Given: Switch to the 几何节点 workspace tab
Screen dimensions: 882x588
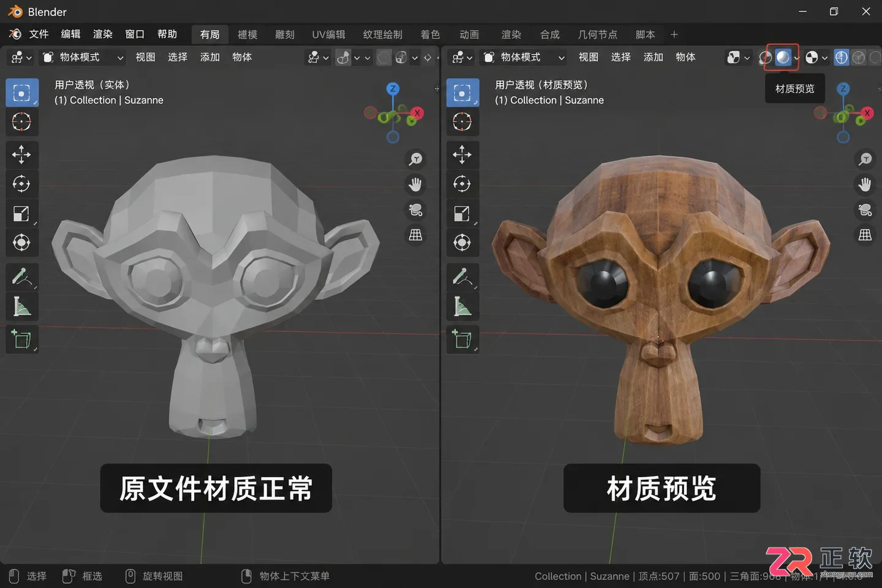Looking at the screenshot, I should click(x=597, y=35).
